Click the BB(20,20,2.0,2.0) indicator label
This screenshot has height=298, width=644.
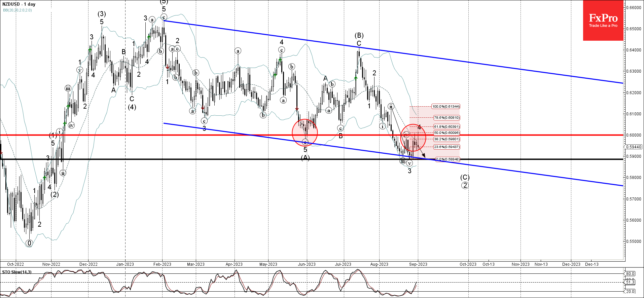point(17,10)
